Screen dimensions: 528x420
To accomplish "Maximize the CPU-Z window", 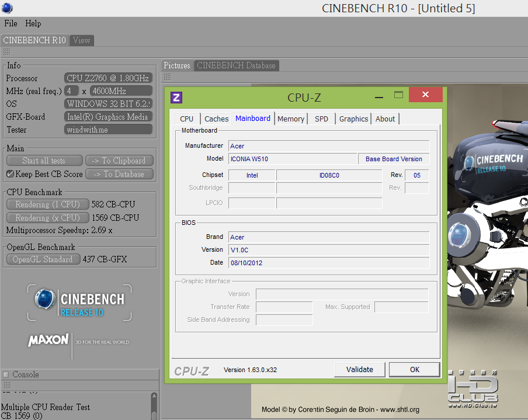I will tap(398, 95).
